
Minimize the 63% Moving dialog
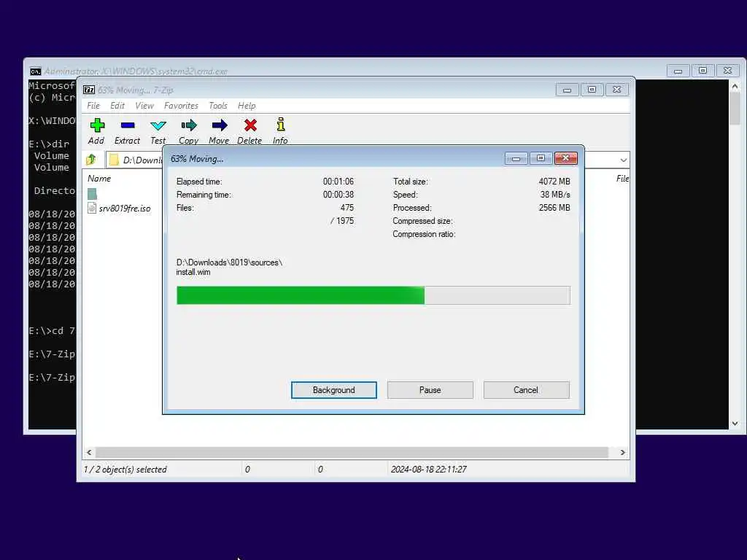pos(516,158)
